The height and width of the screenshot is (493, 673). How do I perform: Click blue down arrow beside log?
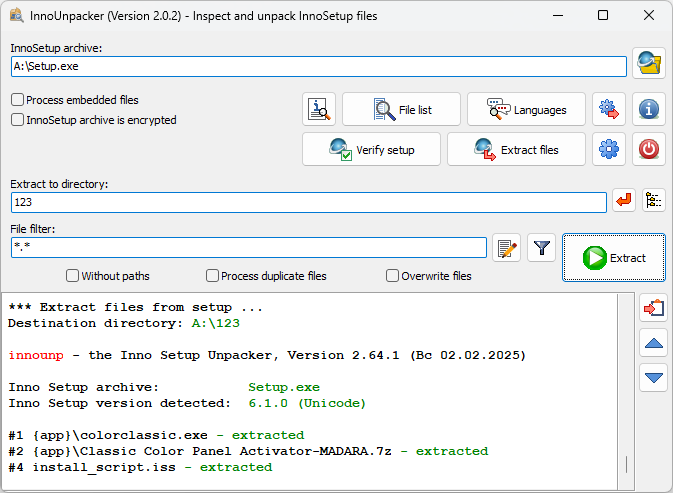pos(653,378)
